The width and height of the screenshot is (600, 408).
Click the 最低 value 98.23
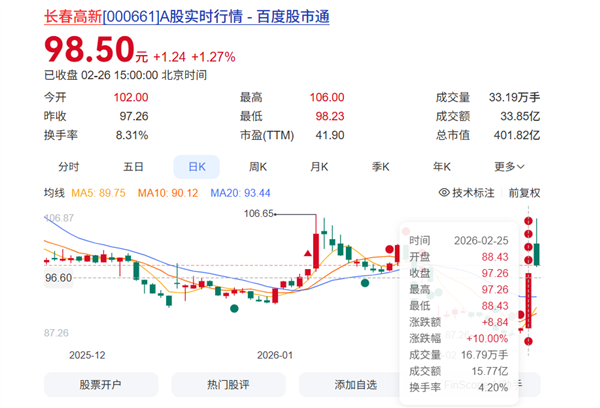tap(330, 116)
